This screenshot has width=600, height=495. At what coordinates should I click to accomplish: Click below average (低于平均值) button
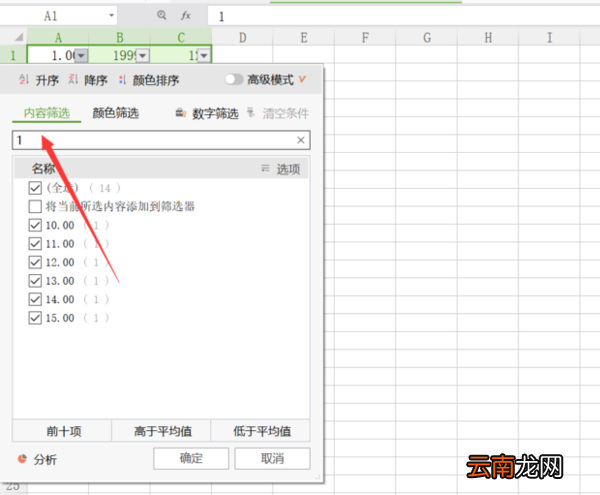click(261, 431)
